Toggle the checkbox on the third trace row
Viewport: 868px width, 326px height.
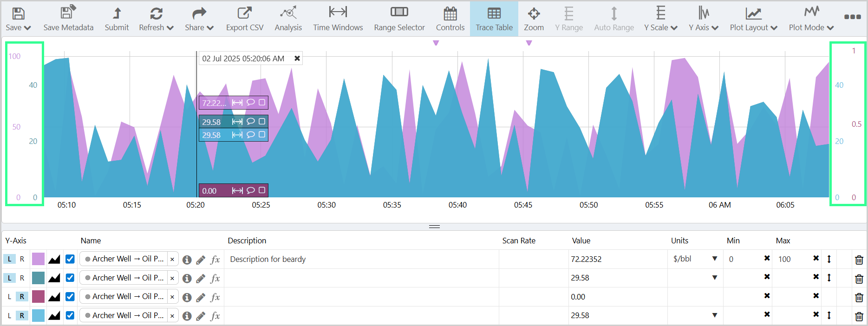(x=70, y=296)
